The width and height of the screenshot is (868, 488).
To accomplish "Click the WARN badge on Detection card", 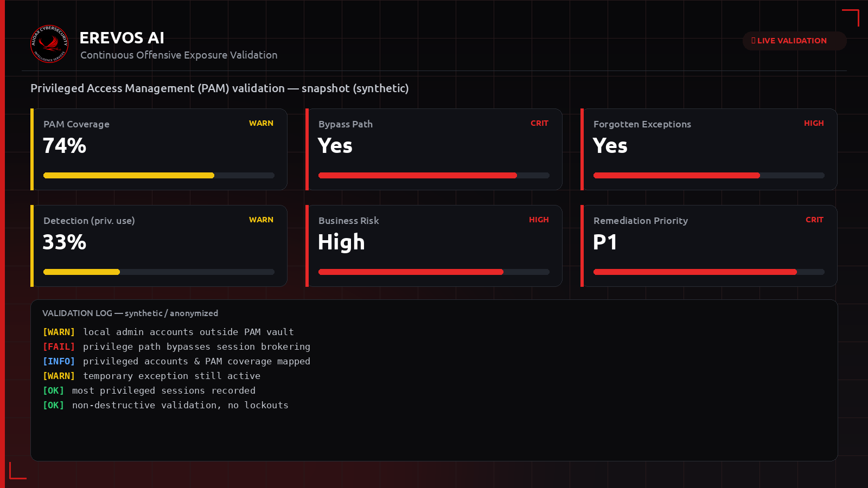I will (261, 220).
